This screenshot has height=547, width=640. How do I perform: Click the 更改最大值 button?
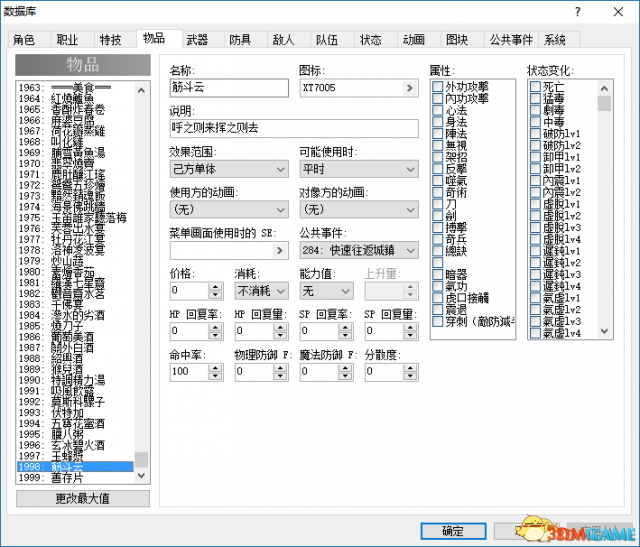(83, 498)
